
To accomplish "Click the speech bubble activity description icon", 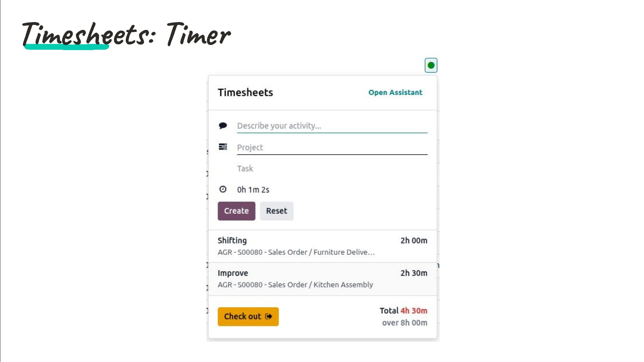I will (223, 126).
